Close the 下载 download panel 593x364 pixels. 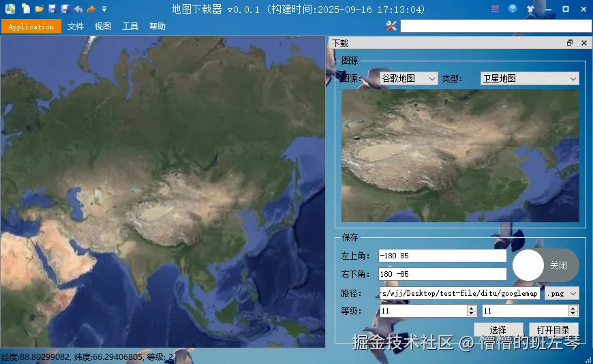tap(584, 43)
